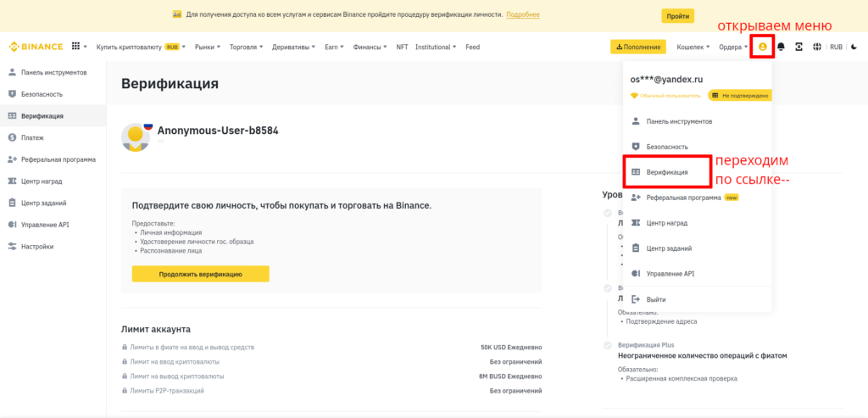
Task: Click the 8M BUSD Ежедневно limit value
Action: 510,376
